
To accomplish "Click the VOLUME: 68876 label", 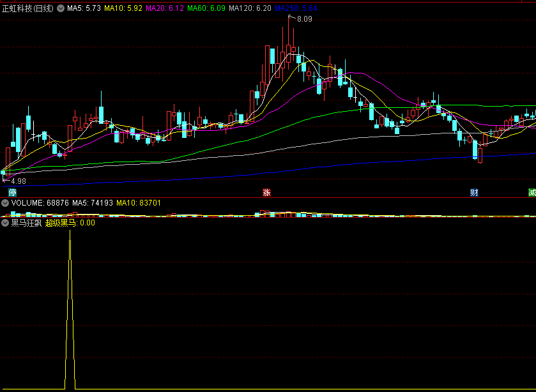I will pos(40,203).
